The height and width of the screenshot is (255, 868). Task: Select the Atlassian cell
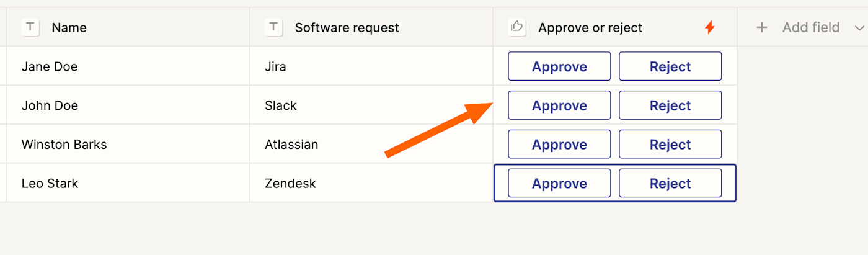371,145
